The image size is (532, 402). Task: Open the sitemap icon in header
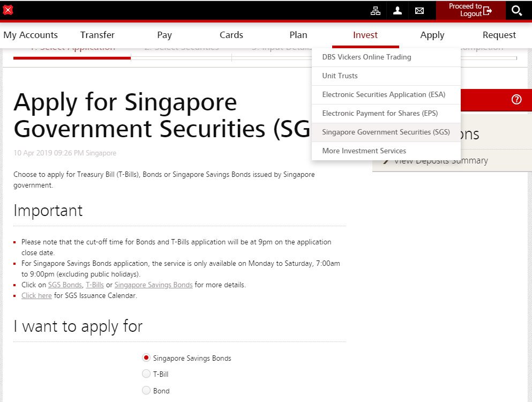[x=375, y=11]
